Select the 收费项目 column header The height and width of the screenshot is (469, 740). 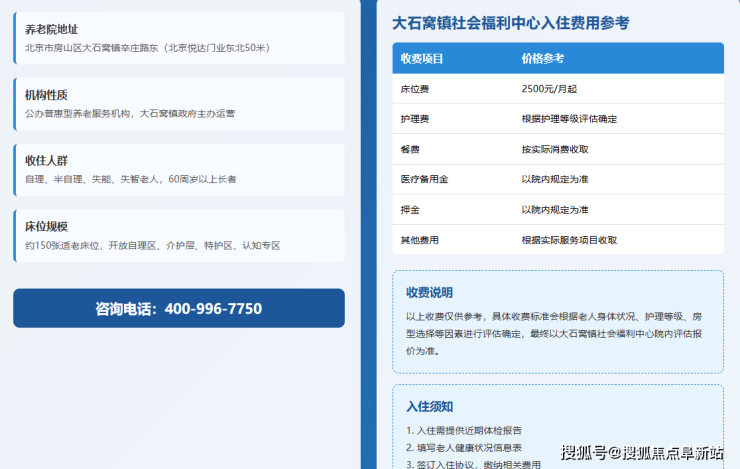tap(422, 59)
